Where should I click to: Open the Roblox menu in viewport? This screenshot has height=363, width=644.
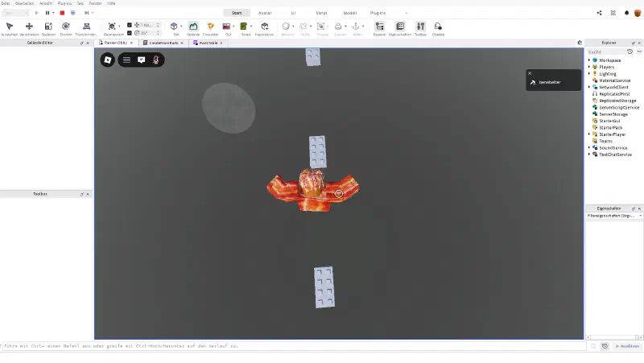tap(108, 60)
